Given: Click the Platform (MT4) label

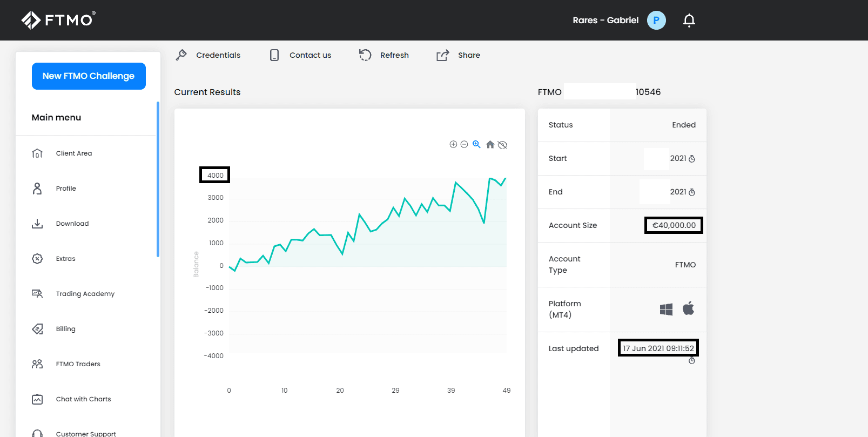Looking at the screenshot, I should 565,310.
